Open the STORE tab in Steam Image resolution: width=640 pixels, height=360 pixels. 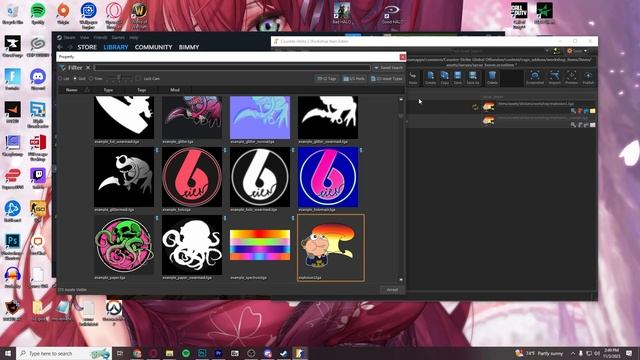(87, 47)
